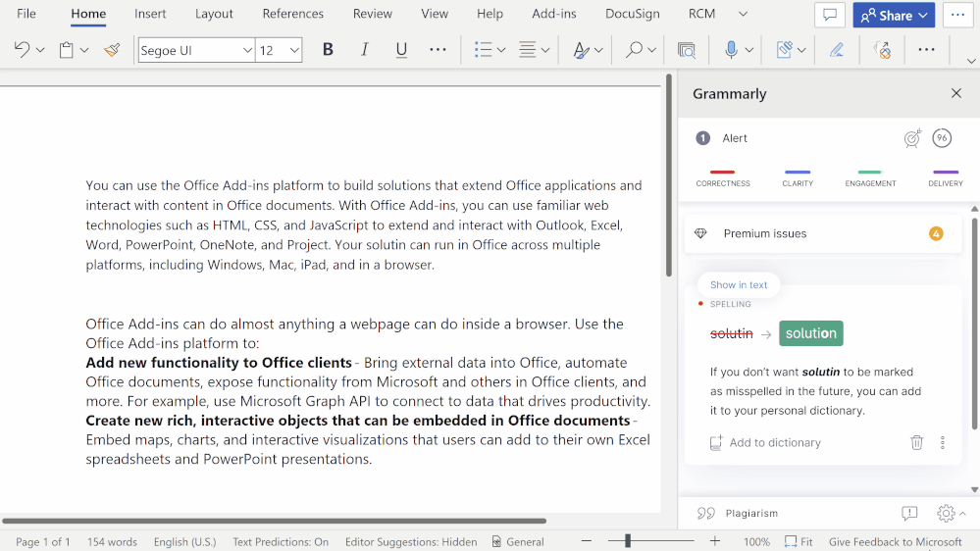Open the Plagiarism checker

click(738, 513)
